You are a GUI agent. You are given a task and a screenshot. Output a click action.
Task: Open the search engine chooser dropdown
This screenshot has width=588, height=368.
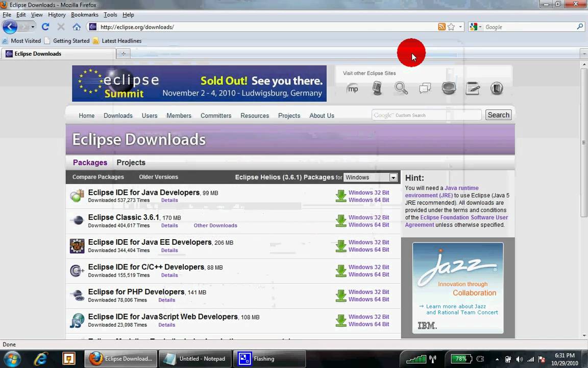point(480,27)
